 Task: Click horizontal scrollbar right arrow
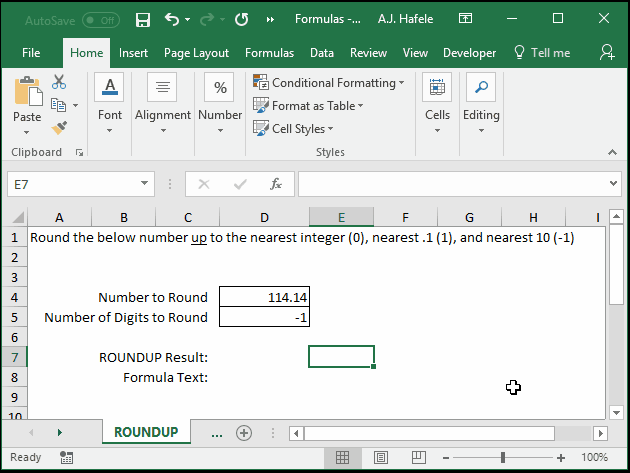tap(601, 433)
